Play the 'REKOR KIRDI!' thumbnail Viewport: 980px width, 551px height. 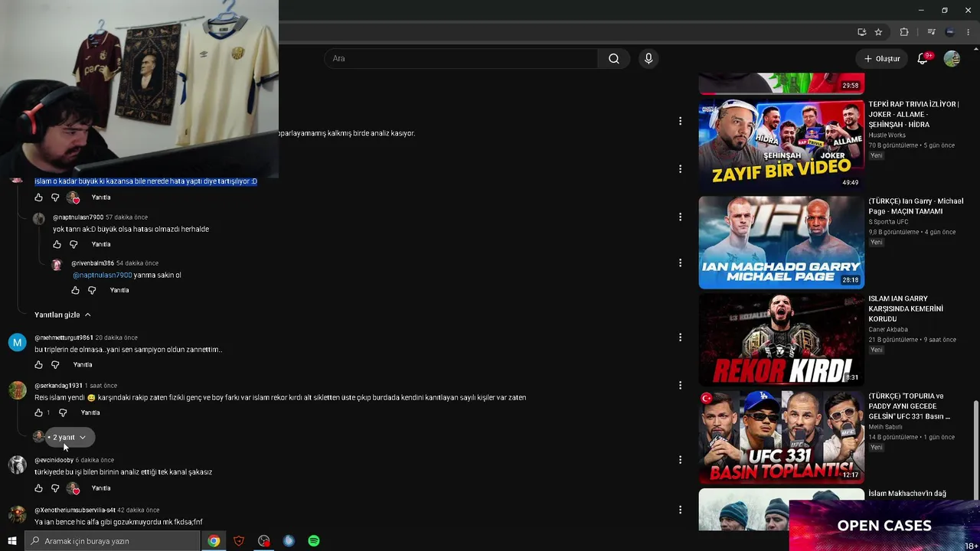click(781, 339)
